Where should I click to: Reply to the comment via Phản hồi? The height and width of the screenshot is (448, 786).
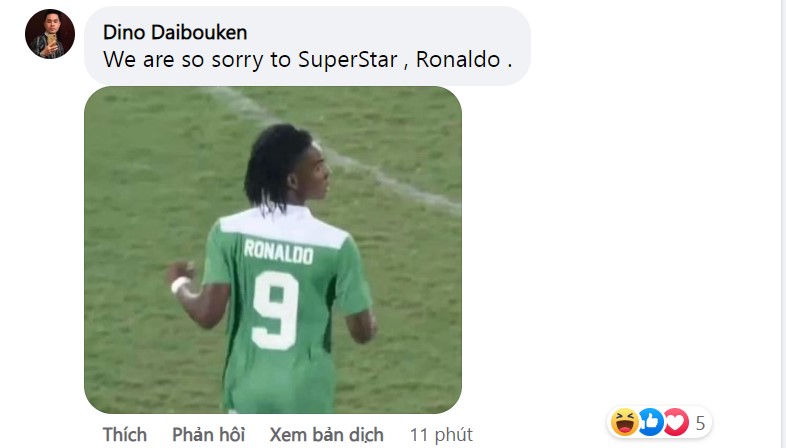(x=209, y=434)
